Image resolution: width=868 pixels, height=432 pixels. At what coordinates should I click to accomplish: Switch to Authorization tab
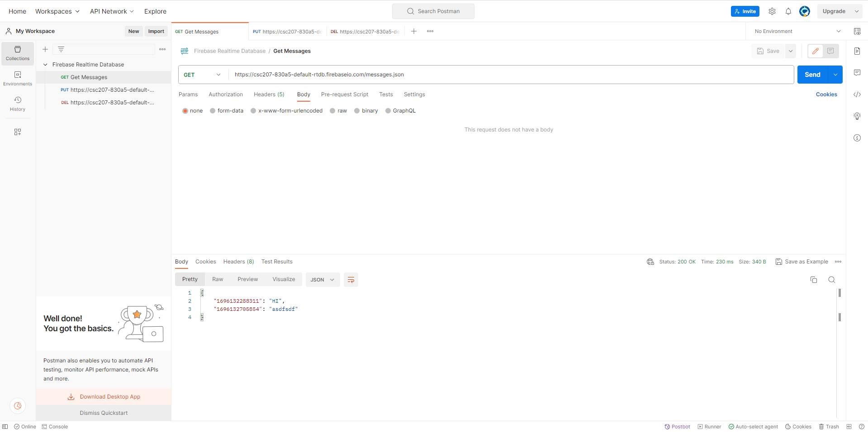226,94
